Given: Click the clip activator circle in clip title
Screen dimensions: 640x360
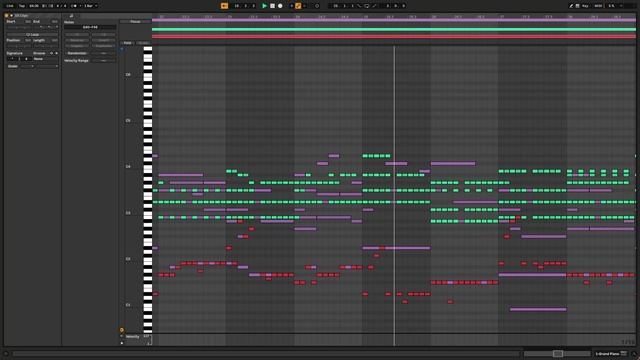Looking at the screenshot, I should click(x=7, y=16).
